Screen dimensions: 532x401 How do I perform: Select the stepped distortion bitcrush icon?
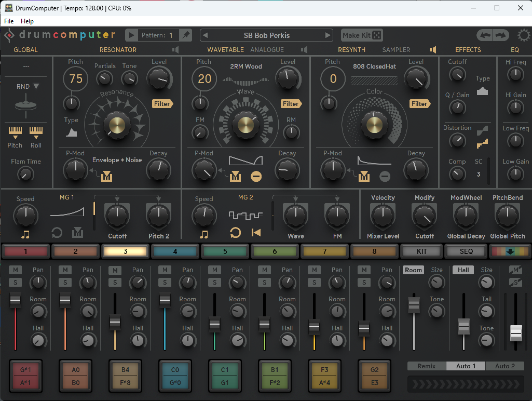click(482, 144)
